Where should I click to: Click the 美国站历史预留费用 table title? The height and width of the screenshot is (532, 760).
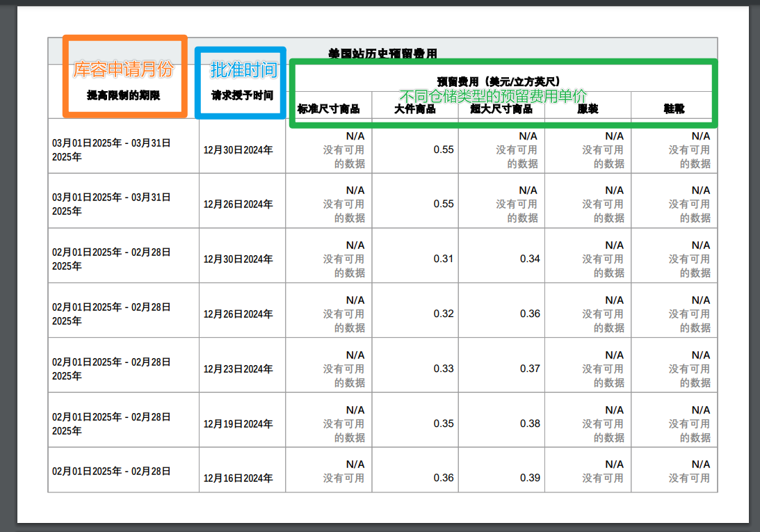[382, 54]
